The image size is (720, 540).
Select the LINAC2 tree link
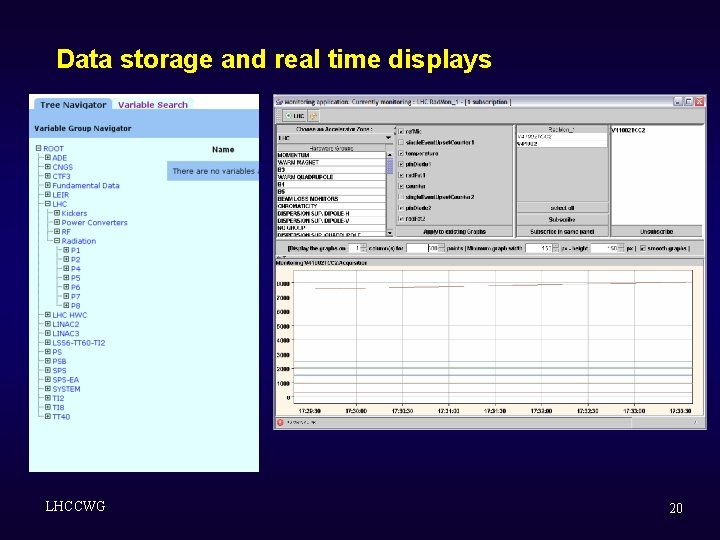pyautogui.click(x=66, y=324)
